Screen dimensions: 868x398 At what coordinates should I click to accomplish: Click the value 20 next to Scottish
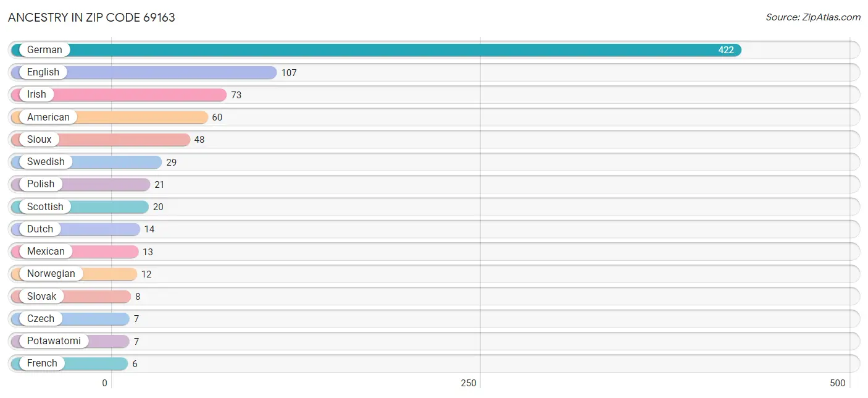coord(158,207)
